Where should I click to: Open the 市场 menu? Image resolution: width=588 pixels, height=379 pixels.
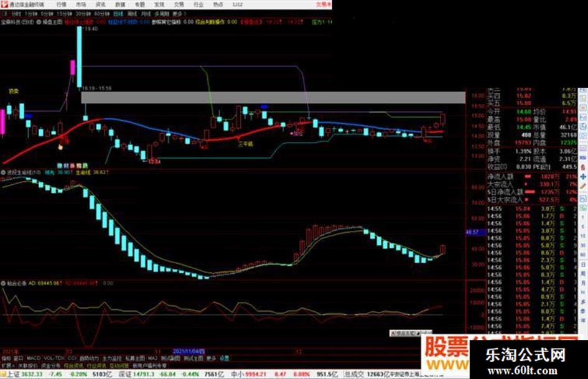click(81, 4)
